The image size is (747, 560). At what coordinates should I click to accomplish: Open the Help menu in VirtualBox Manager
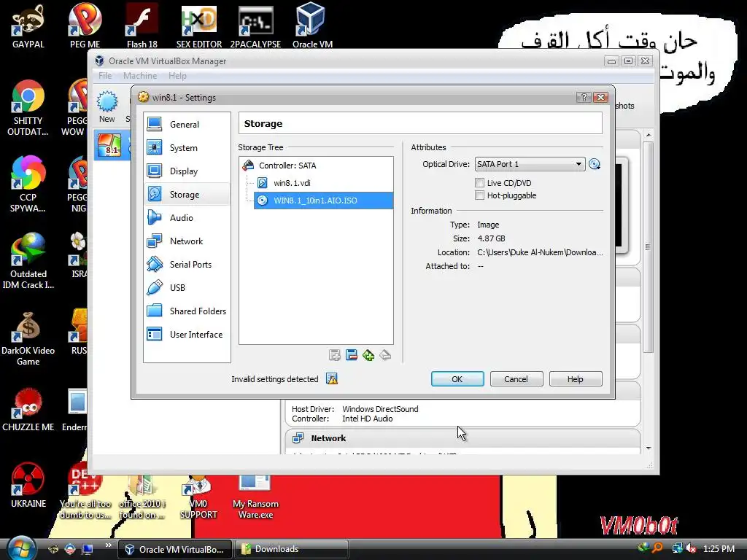[x=177, y=76]
